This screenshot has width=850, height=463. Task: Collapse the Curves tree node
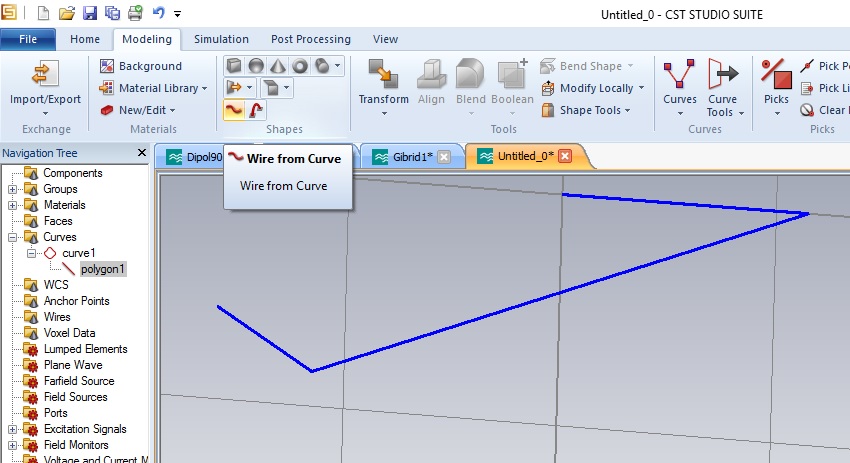click(x=12, y=237)
